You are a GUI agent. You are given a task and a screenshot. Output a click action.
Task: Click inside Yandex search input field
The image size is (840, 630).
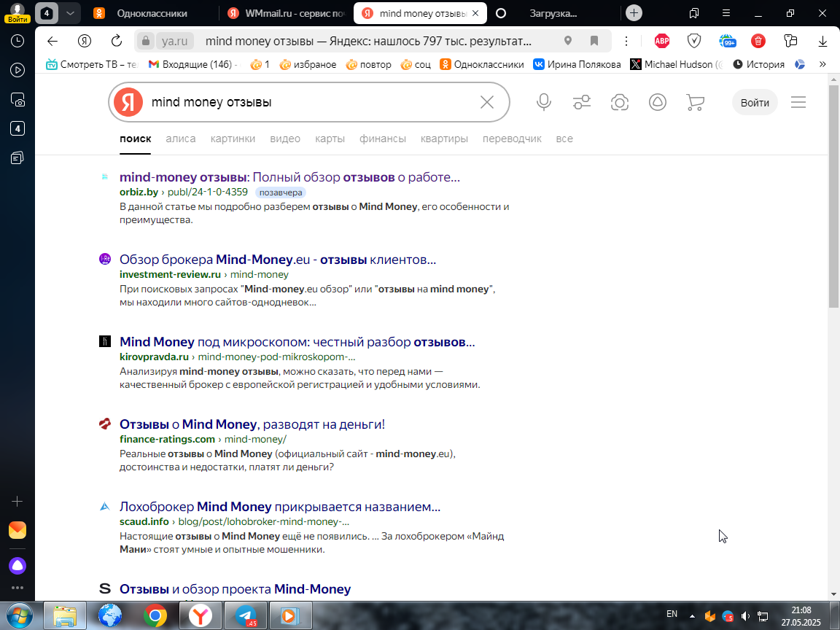point(311,102)
